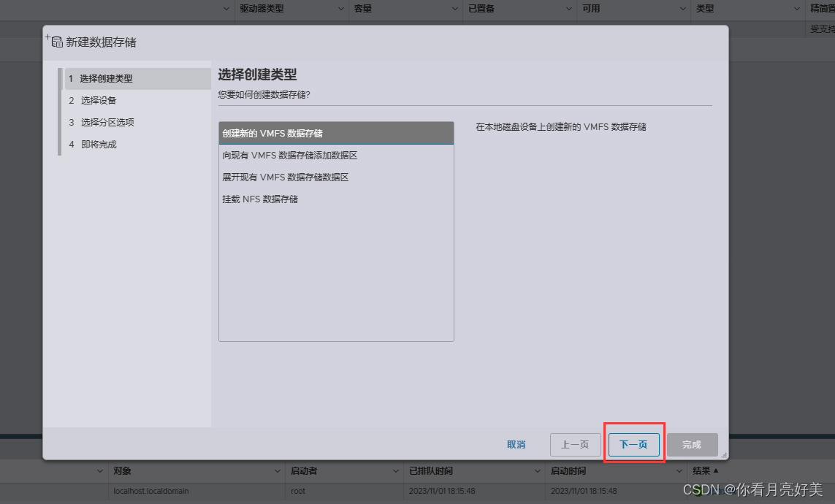Go to wizard step 4 即将完成
The image size is (835, 504).
(x=137, y=144)
